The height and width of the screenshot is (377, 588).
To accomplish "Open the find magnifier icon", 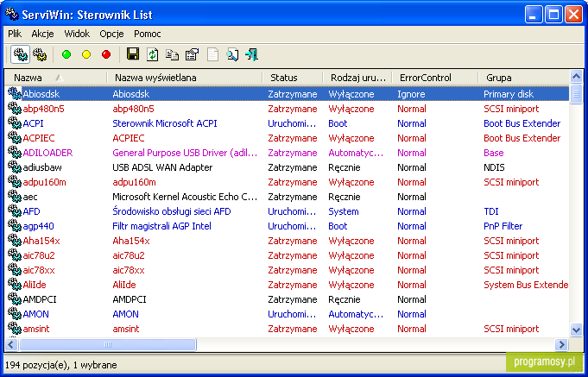I will (232, 54).
